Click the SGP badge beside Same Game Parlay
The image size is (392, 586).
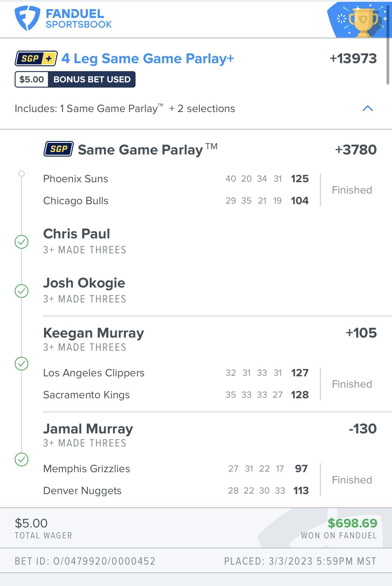(58, 149)
